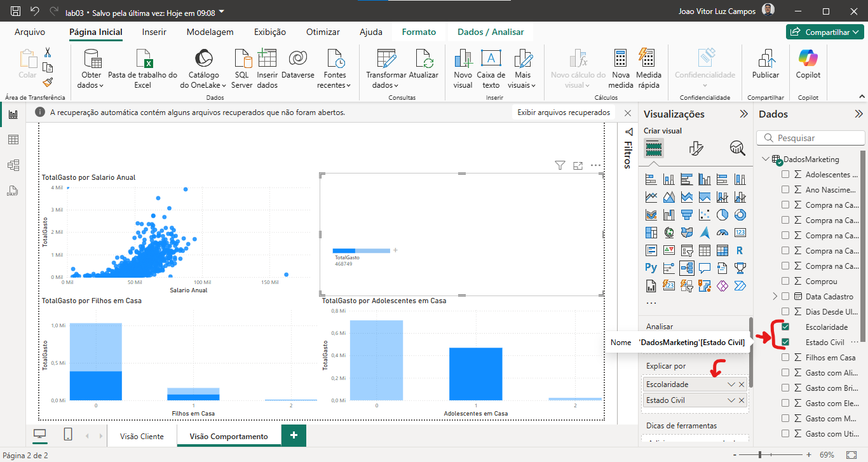Pick the KPI visual icon
This screenshot has height=462, width=868.
(668, 250)
